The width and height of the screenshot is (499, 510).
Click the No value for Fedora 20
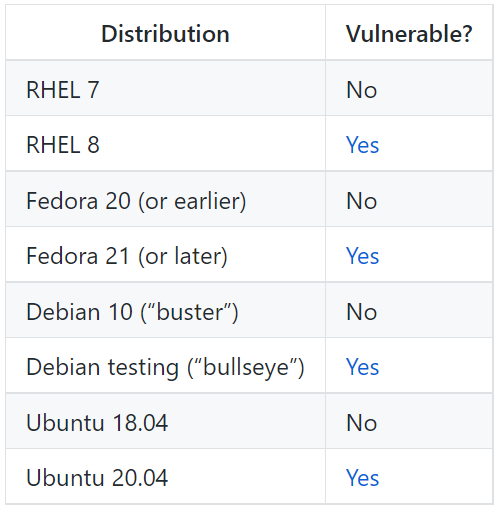pyautogui.click(x=362, y=201)
